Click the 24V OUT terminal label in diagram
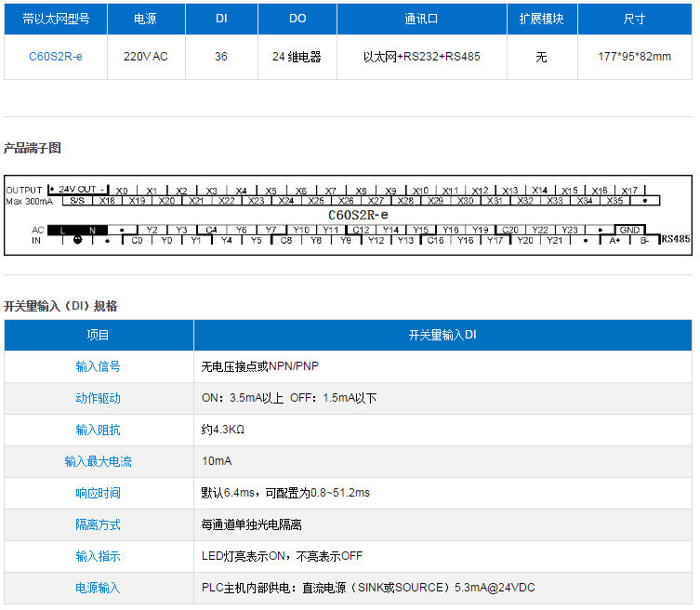This screenshot has height=610, width=700. click(78, 190)
